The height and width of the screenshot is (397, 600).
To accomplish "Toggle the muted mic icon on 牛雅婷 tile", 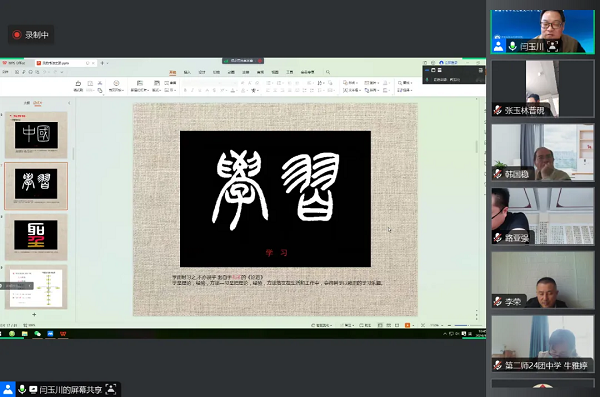I will click(498, 366).
